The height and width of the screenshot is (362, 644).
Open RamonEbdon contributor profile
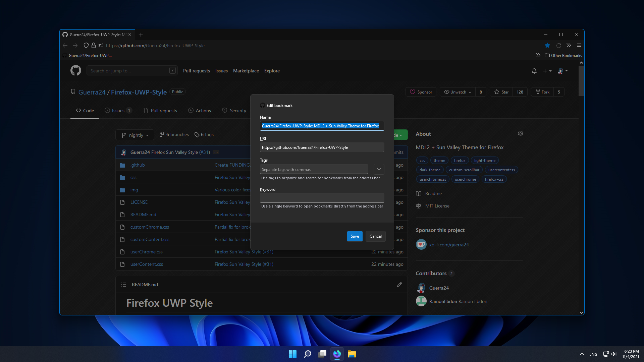tap(443, 302)
